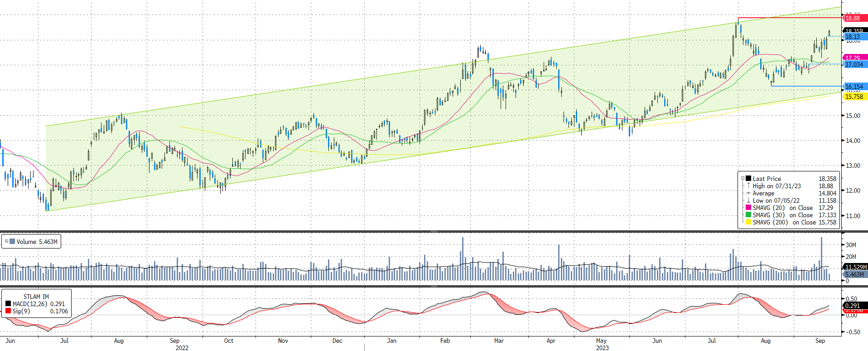868x351 pixels.
Task: Click the -0.50 MACD axis label
Action: (x=853, y=332)
